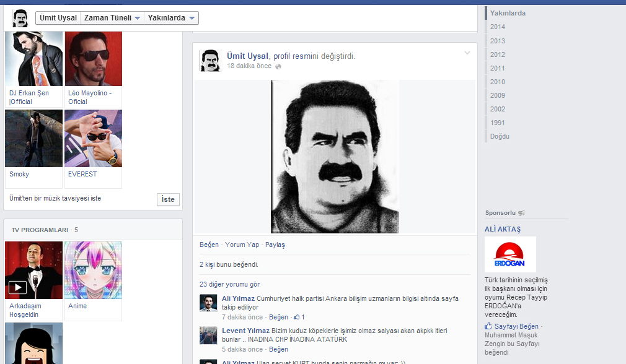
Task: Click Beğen on Ali Yılmaz's comment
Action: [x=278, y=318]
